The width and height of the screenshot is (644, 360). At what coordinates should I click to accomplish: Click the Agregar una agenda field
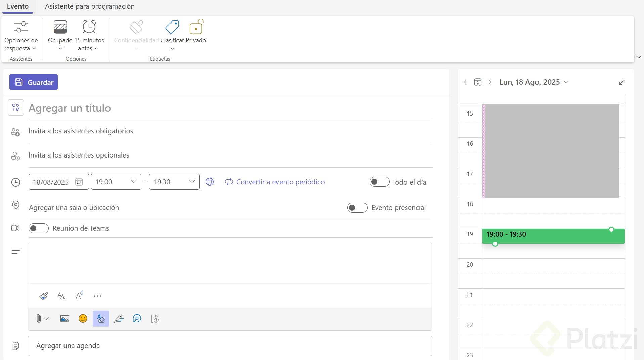(x=230, y=346)
